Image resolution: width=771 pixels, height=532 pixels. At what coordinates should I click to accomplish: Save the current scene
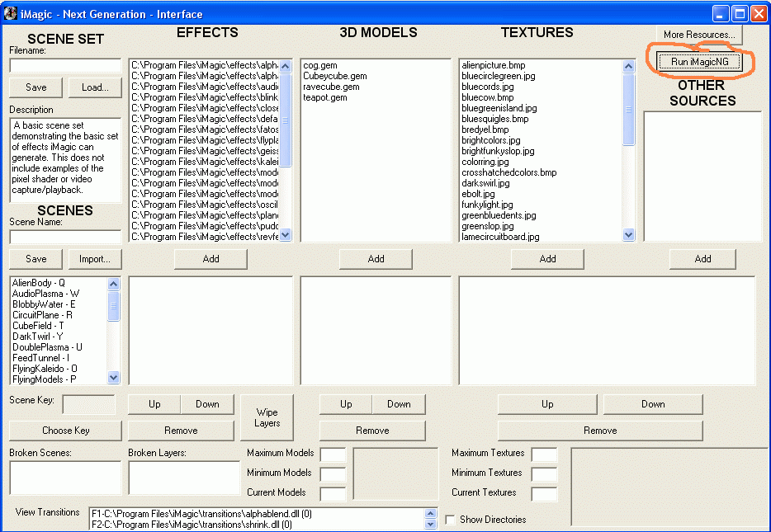click(x=35, y=259)
